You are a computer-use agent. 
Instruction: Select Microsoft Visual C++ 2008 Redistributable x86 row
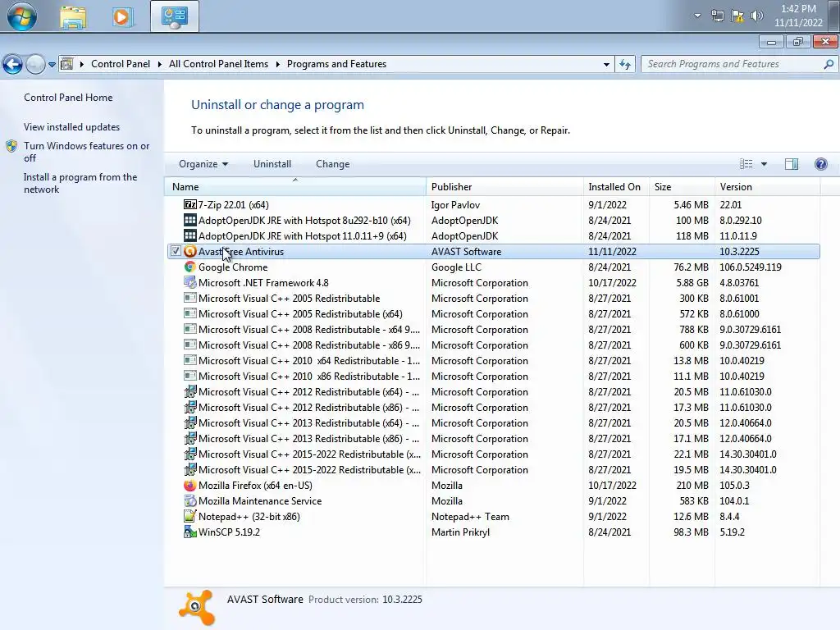(493, 345)
